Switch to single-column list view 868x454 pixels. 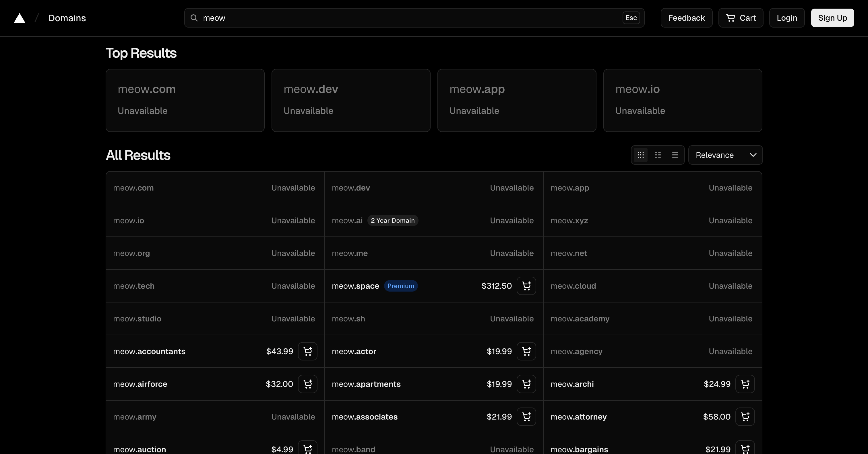tap(675, 155)
